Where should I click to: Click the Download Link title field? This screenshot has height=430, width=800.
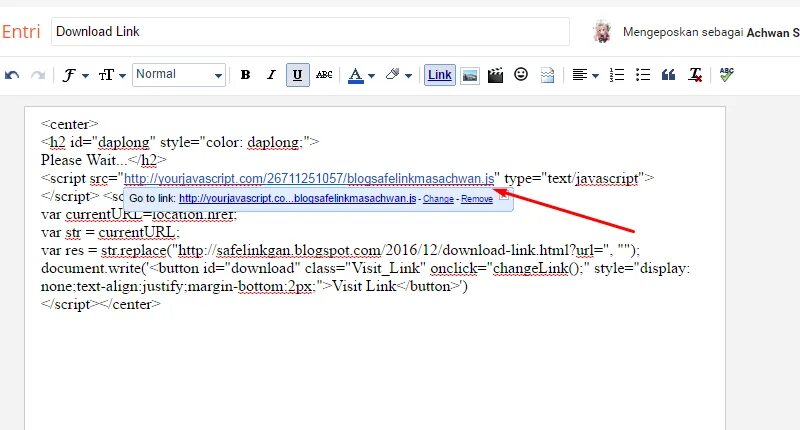pos(310,32)
